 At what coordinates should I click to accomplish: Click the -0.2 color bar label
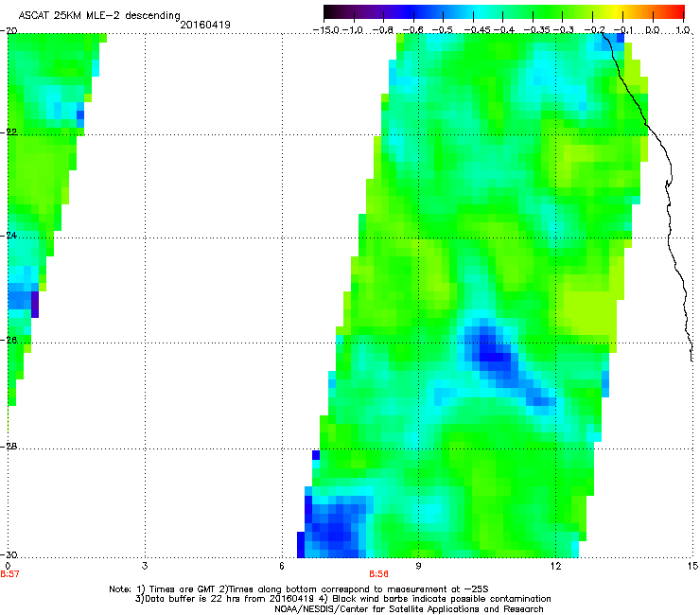pyautogui.click(x=594, y=30)
